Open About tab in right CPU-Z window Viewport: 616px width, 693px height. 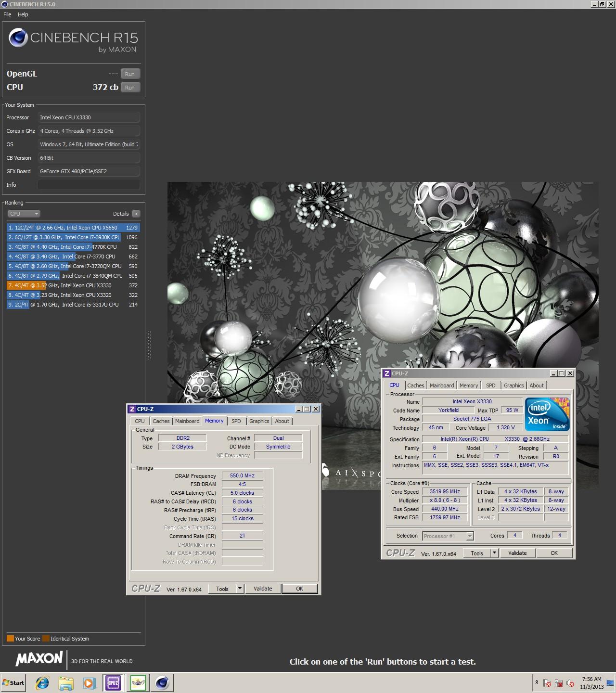tap(537, 385)
